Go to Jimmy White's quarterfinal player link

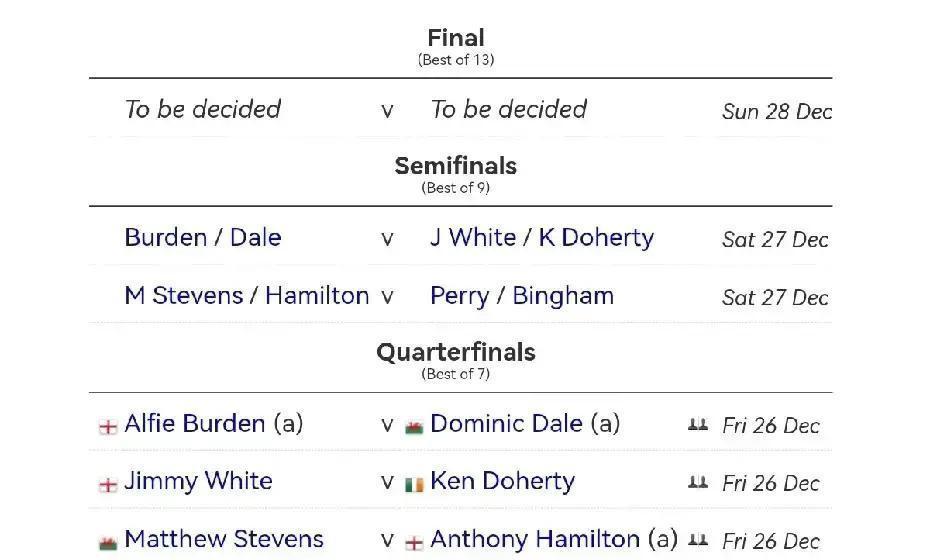(x=198, y=481)
